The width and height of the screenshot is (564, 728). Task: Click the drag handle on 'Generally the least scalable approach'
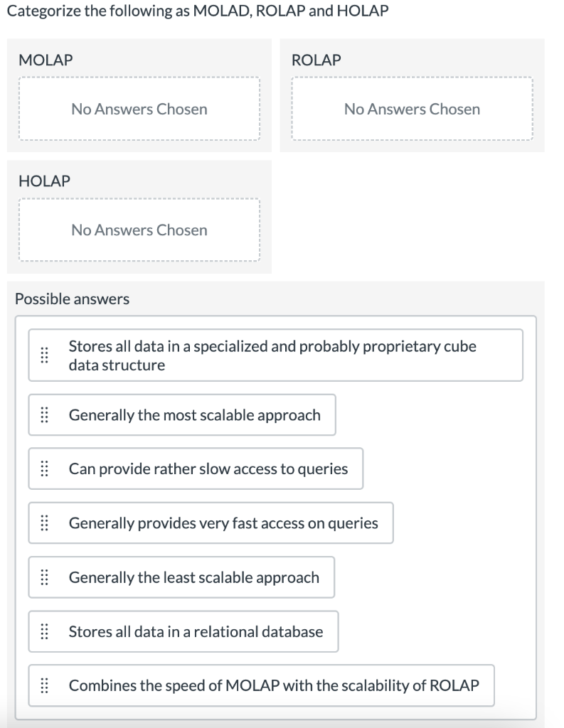point(44,577)
